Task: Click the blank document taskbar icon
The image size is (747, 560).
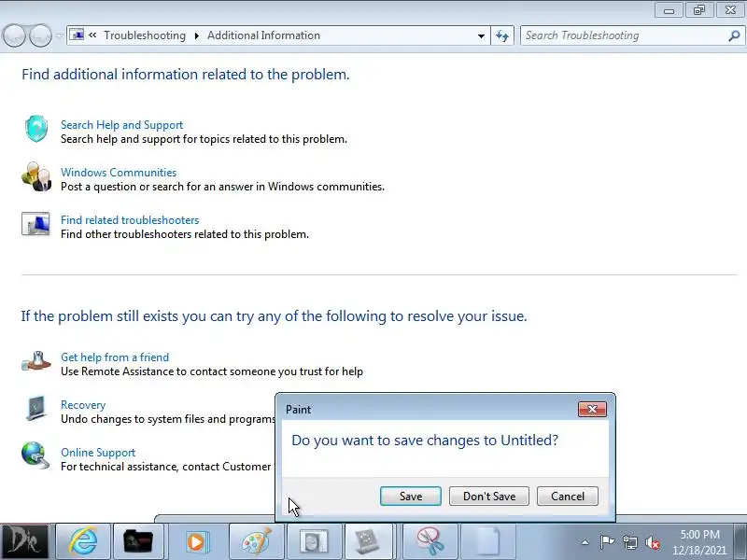Action: pos(486,541)
